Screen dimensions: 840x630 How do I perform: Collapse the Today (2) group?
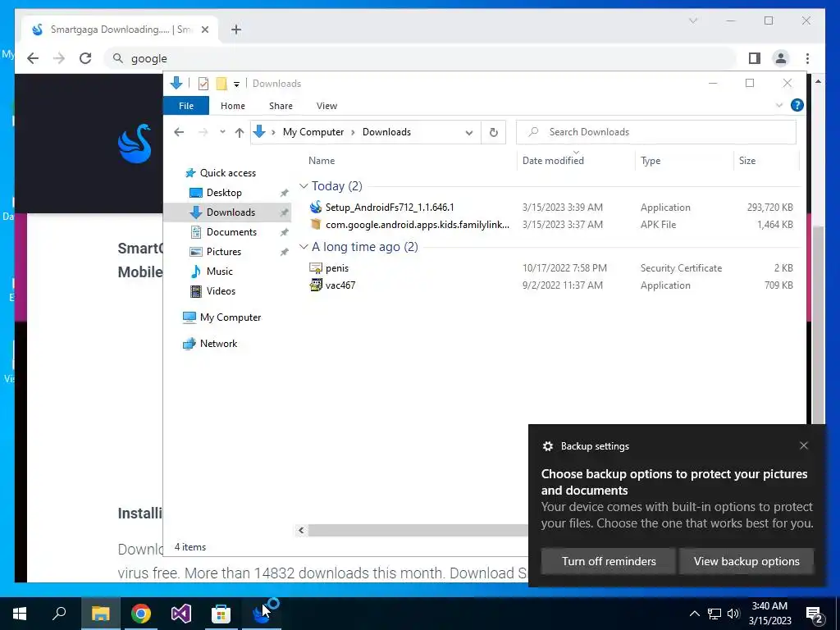[x=304, y=186]
